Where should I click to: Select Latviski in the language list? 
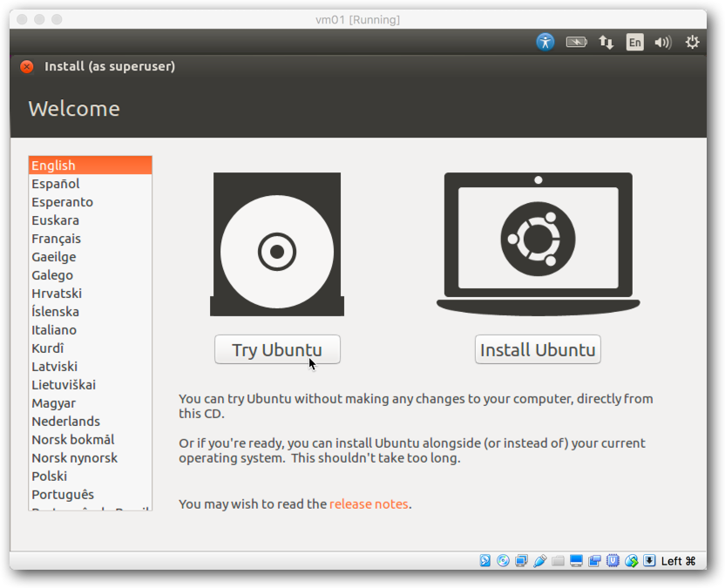(90, 367)
